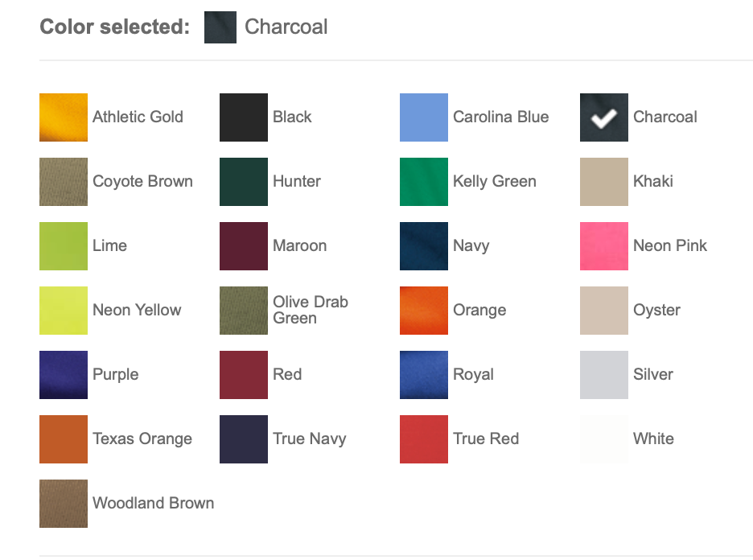Select the Orange color swatch
Screen dimensions: 753x560
click(424, 311)
